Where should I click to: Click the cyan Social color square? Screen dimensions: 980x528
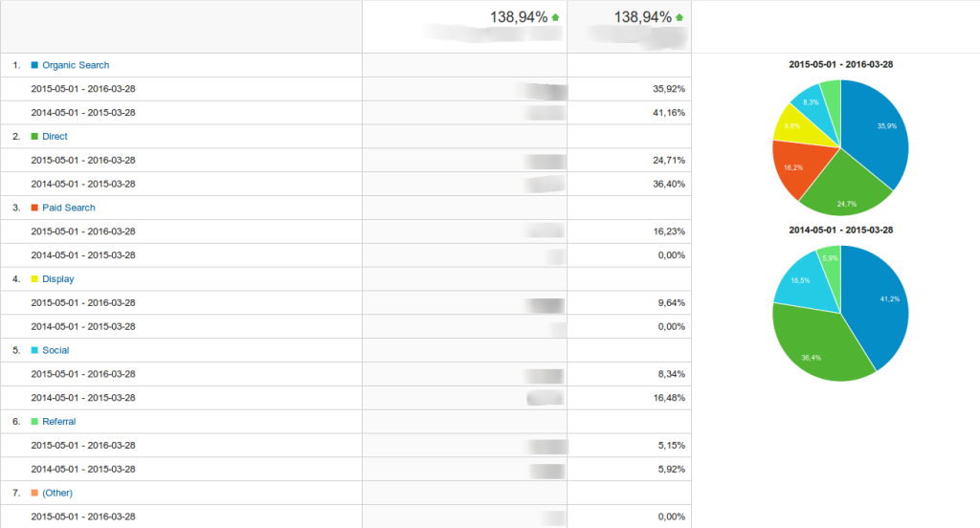coord(34,350)
